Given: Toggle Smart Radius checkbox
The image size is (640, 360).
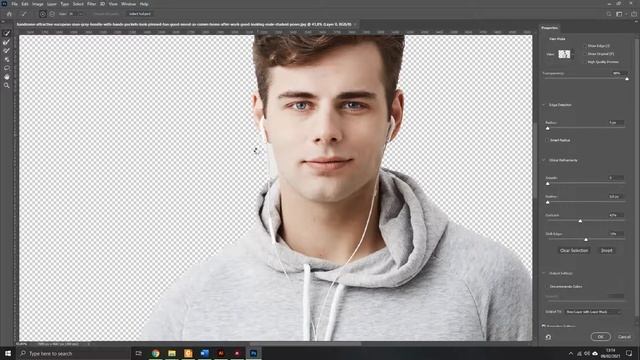Looking at the screenshot, I should pyautogui.click(x=547, y=140).
